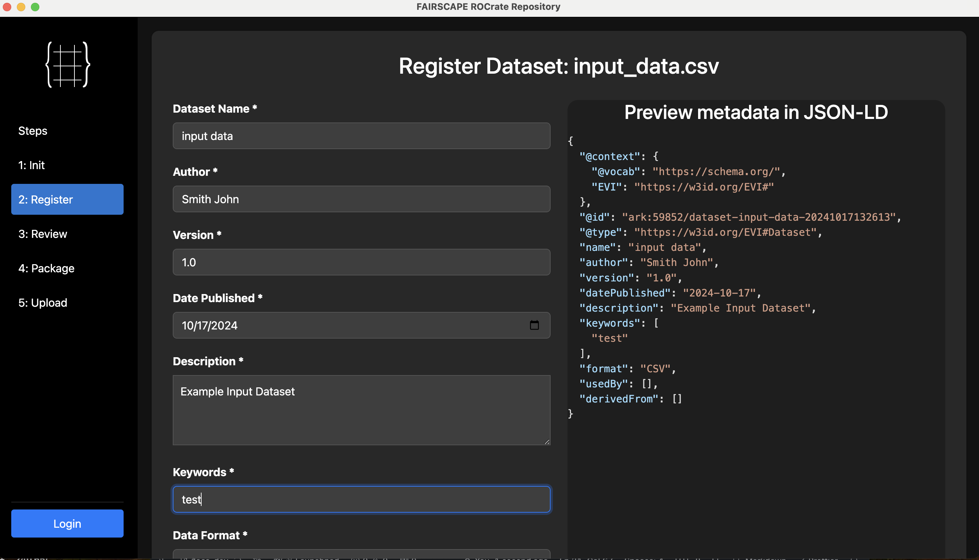Click the "description" JSON line
This screenshot has width=979, height=560.
point(697,308)
